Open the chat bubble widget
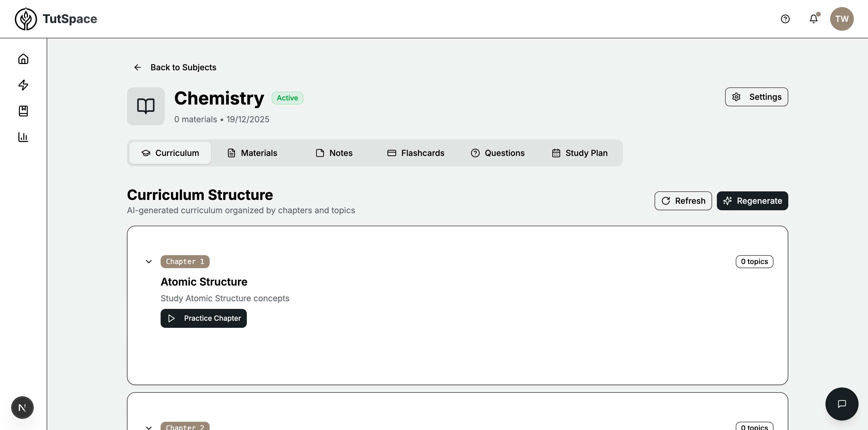 pyautogui.click(x=841, y=404)
